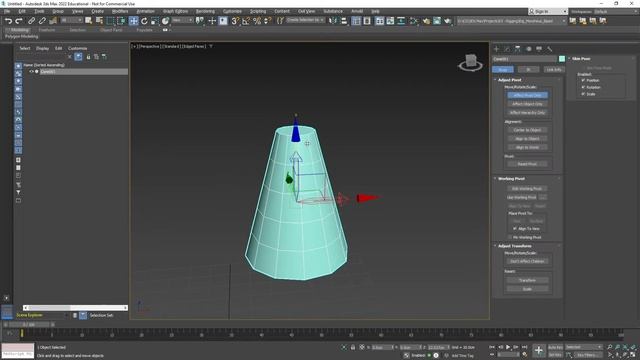Activate the Select and Move tool
The height and width of the screenshot is (360, 640).
(133, 21)
